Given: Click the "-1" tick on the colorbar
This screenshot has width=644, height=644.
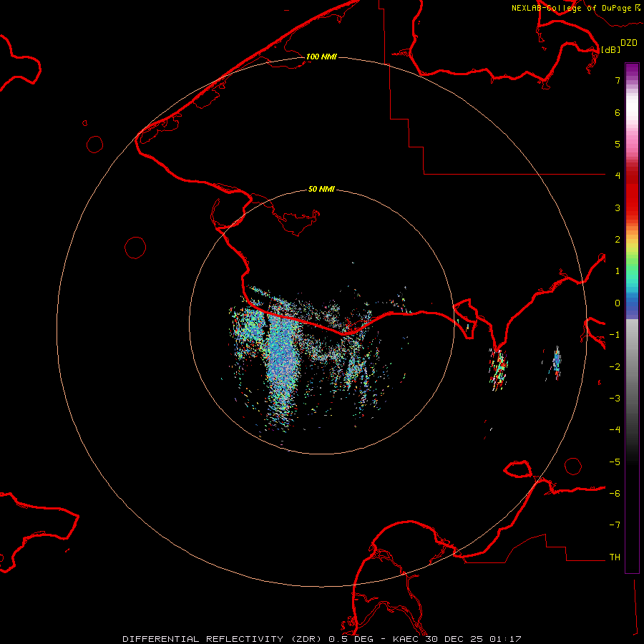Looking at the screenshot, I should click(615, 335).
